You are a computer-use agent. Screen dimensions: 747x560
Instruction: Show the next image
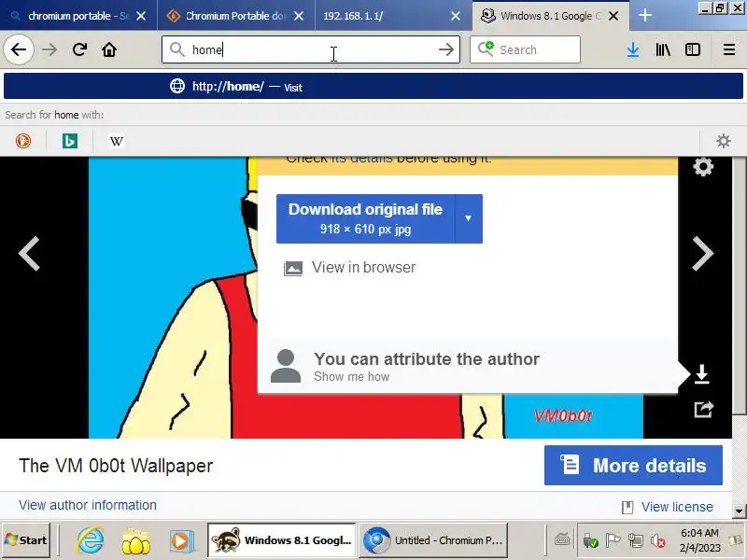coord(703,253)
